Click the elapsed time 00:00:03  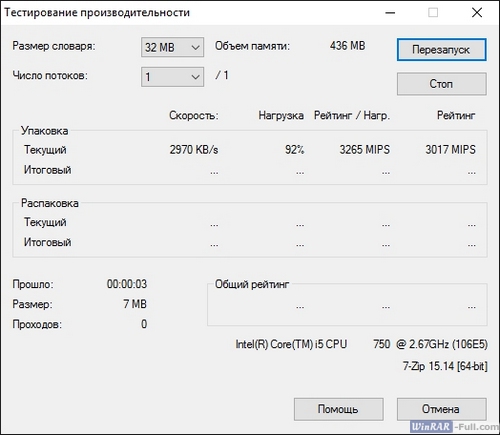click(127, 284)
